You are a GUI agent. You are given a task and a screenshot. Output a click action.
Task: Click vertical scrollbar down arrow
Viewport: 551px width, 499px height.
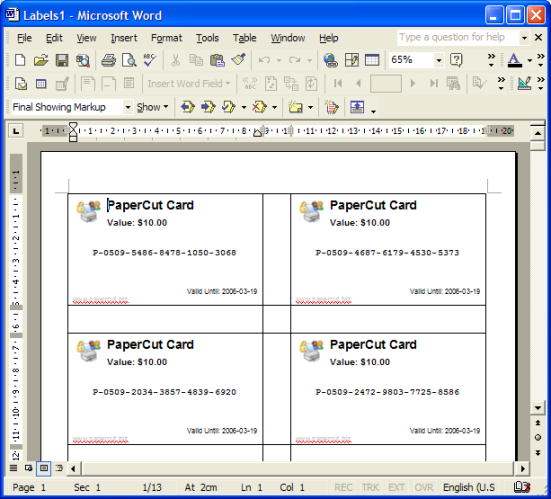click(x=538, y=408)
